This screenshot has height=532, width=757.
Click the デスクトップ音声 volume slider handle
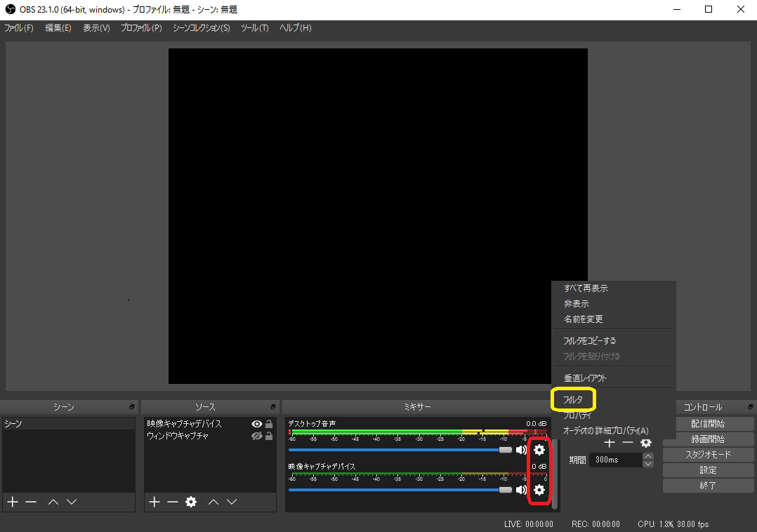coord(505,450)
